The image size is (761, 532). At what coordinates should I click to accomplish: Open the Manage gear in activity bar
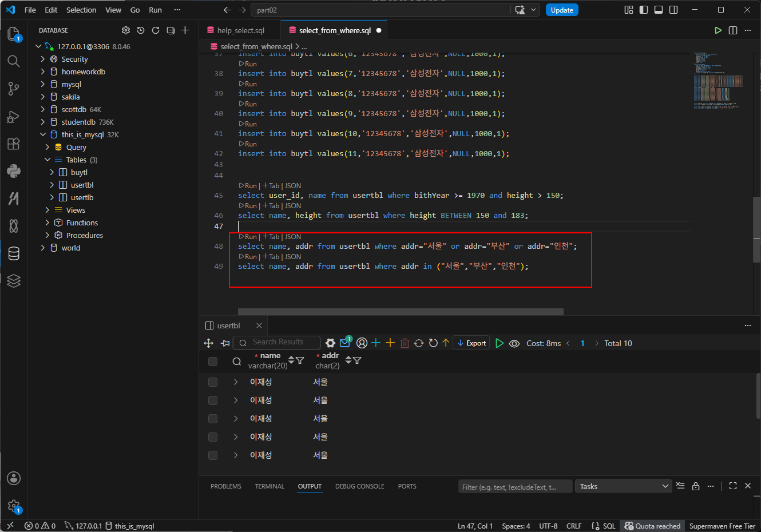(x=14, y=506)
